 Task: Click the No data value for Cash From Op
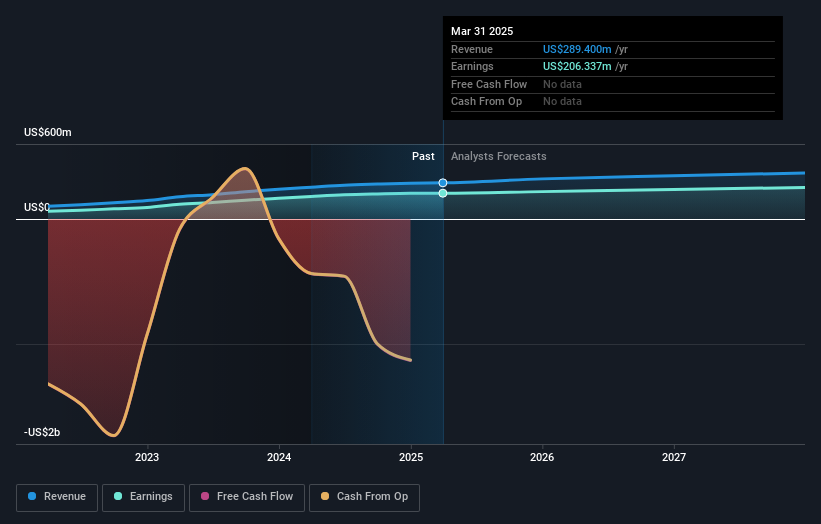562,102
